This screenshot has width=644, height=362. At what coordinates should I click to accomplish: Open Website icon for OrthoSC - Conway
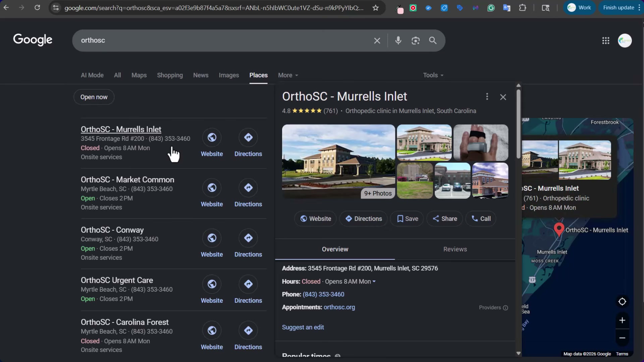(x=212, y=238)
